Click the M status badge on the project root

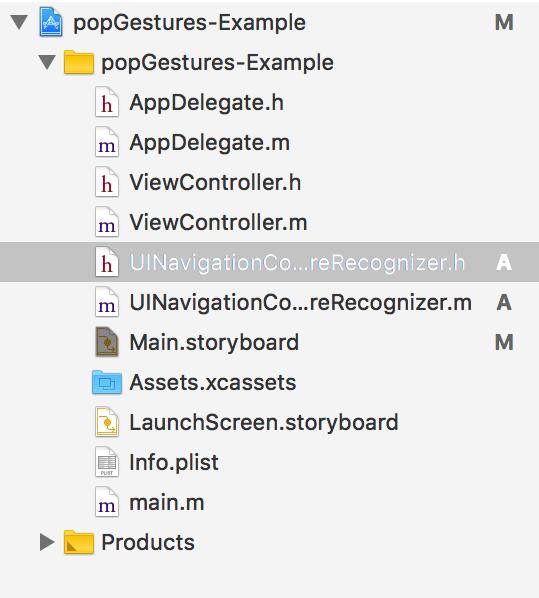(x=504, y=23)
